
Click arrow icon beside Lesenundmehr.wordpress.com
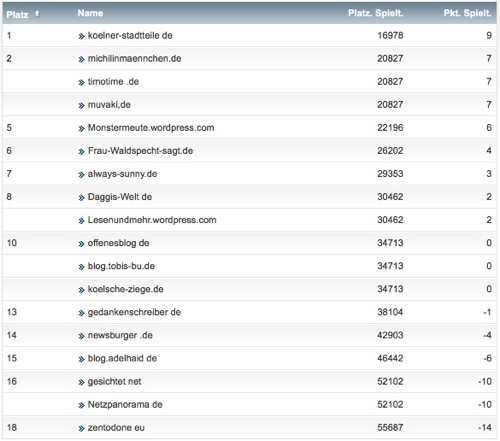[81, 221]
